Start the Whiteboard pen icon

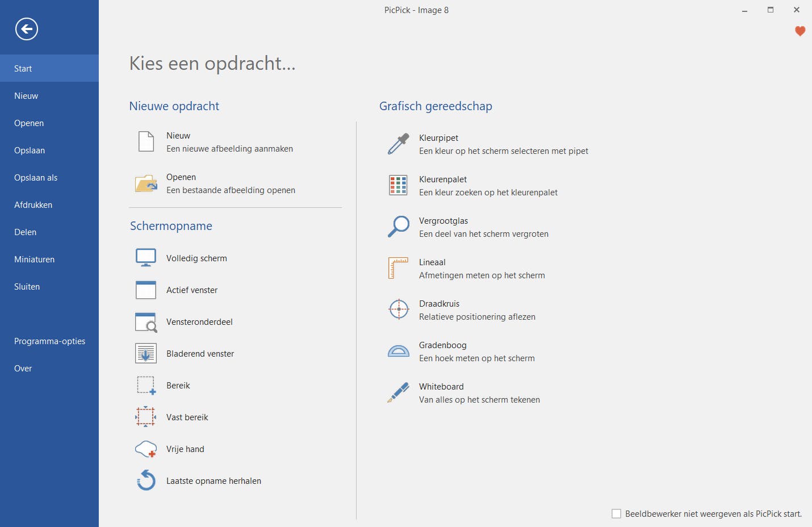tap(399, 392)
